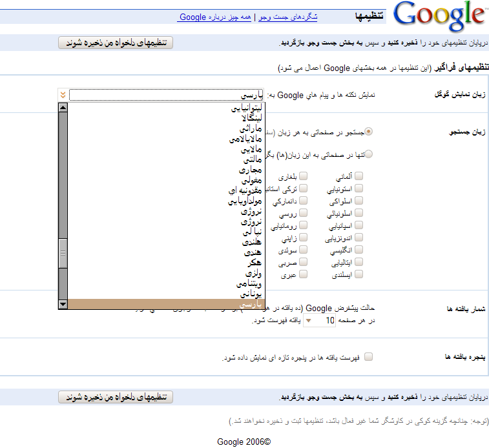Select the 'only pages in these languages' radio button
489x448 pixels.
click(x=369, y=154)
